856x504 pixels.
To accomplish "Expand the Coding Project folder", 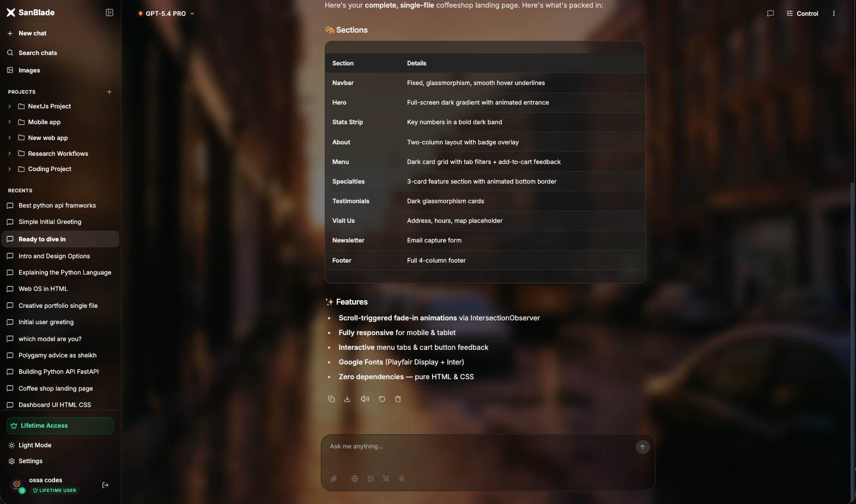I will [x=9, y=169].
